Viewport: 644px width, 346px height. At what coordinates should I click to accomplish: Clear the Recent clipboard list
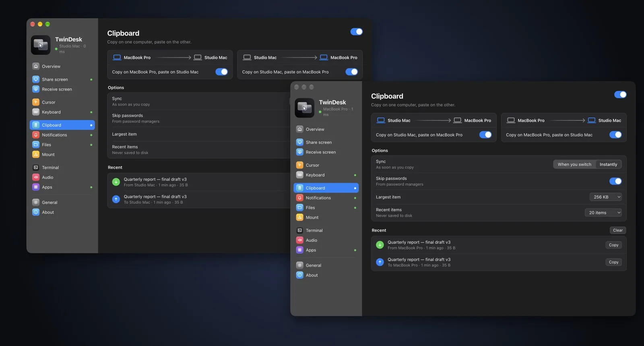coord(618,230)
